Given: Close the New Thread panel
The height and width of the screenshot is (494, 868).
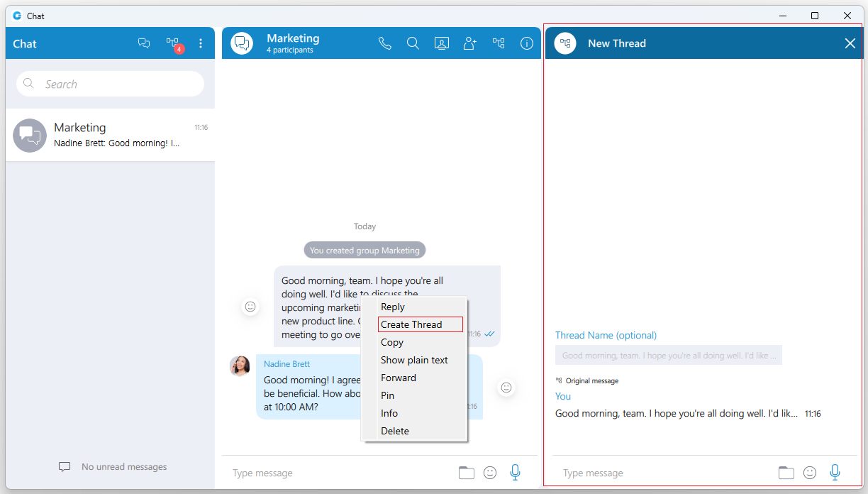Looking at the screenshot, I should click(850, 43).
